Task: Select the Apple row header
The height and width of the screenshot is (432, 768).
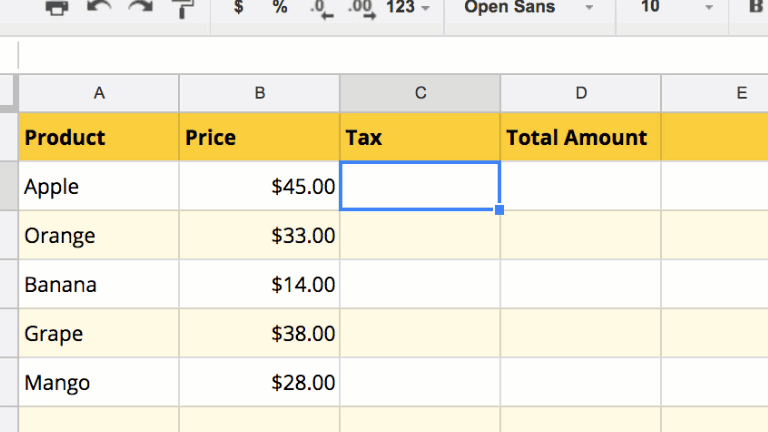Action: click(x=8, y=186)
